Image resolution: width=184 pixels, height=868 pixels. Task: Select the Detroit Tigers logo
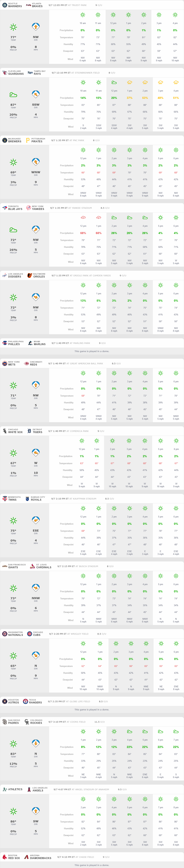(x=29, y=431)
